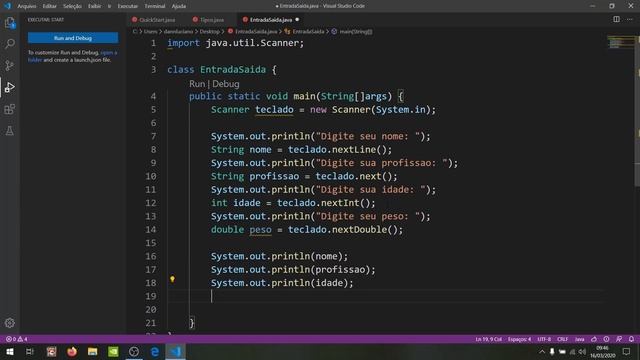Click the errors and warnings status indicator
Viewport: 640px width, 360px height.
tap(16, 339)
